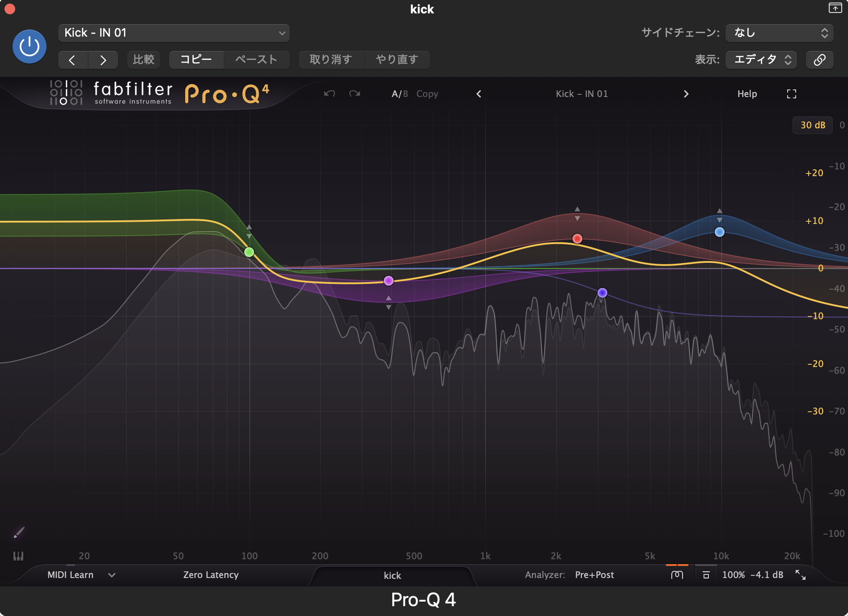Select the red bell band node
This screenshot has width=848, height=616.
click(x=577, y=239)
